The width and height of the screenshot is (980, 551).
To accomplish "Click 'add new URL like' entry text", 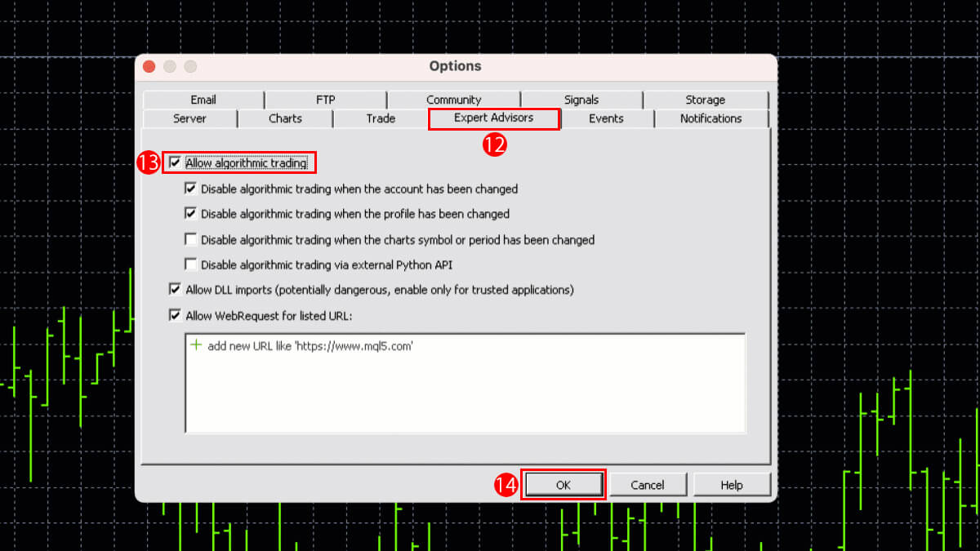I will pos(310,346).
